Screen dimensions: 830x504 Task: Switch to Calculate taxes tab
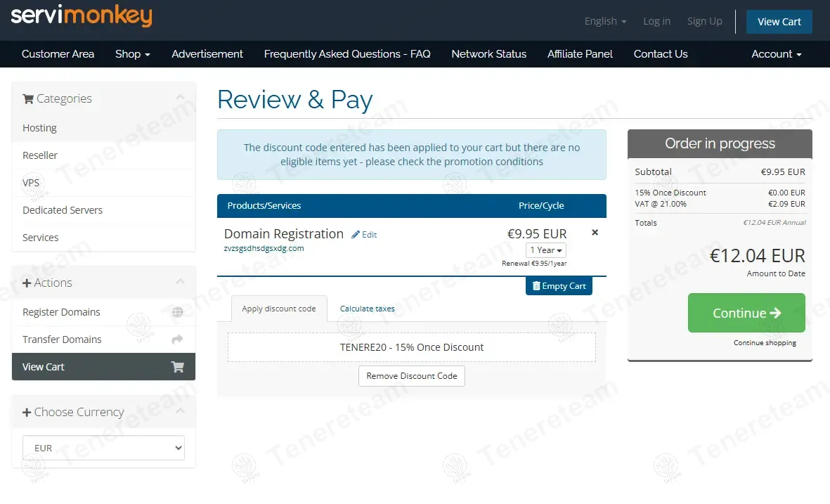point(367,309)
